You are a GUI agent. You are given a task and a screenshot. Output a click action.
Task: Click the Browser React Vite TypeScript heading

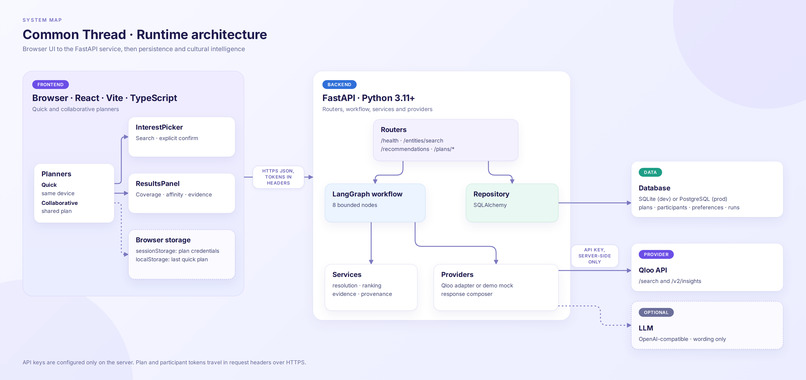[105, 98]
